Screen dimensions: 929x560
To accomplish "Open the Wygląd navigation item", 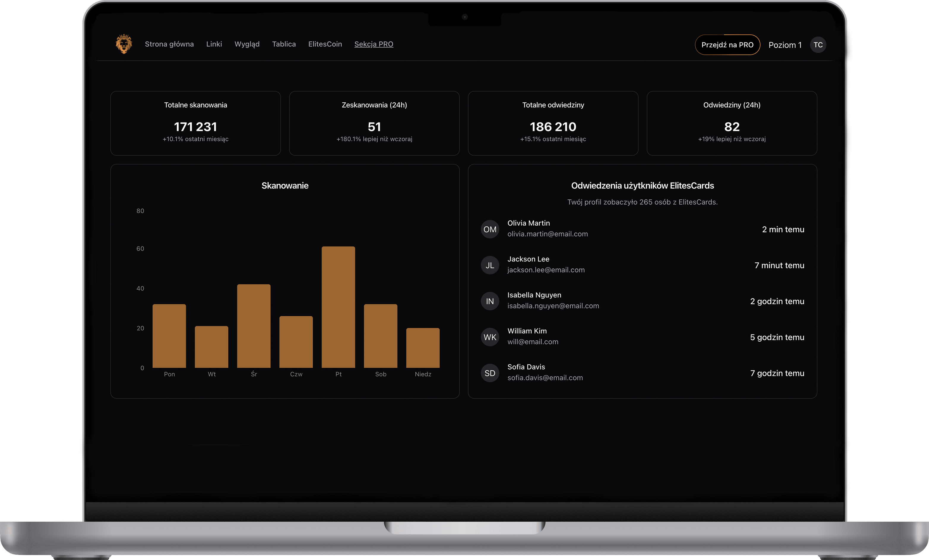I will point(247,44).
